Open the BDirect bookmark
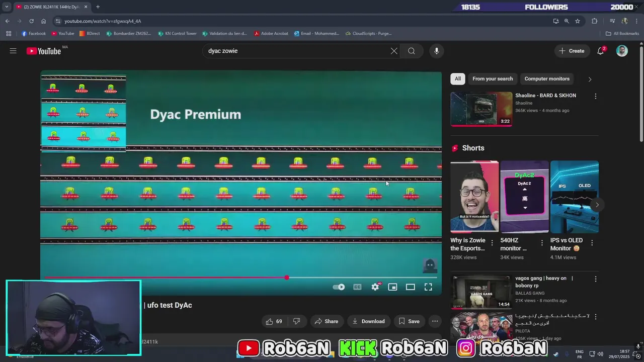 point(90,34)
